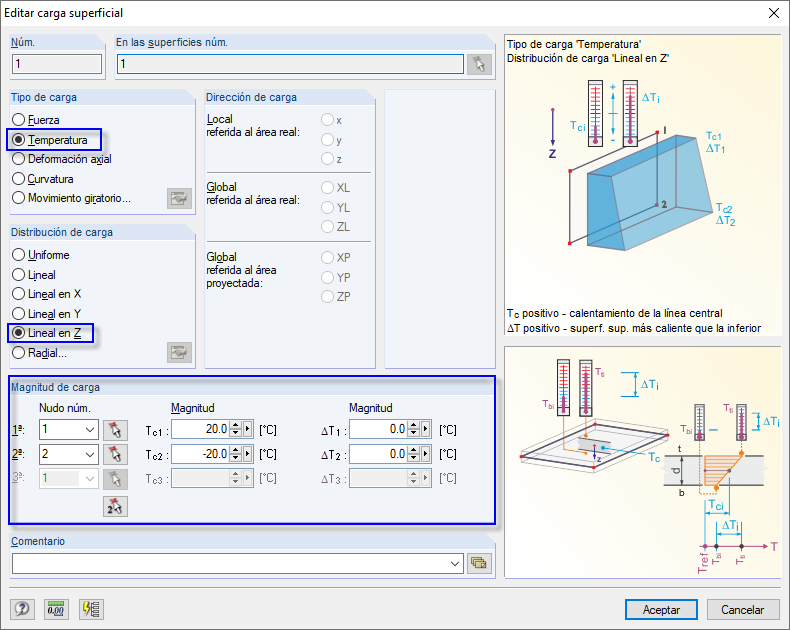Select the Fuerza load type
Viewport: 790px width, 630px height.
[36, 120]
